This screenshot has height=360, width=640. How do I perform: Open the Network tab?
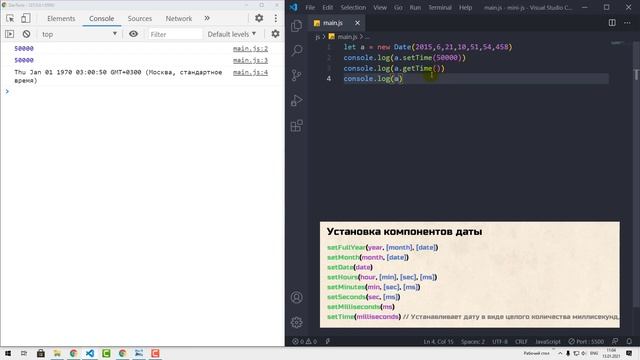pos(179,19)
